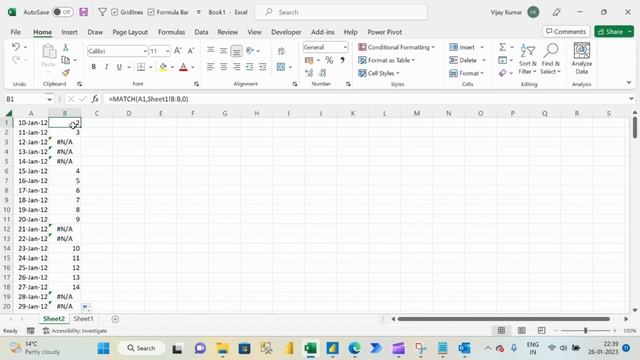640x360 pixels.
Task: Click Middle Align icon
Action: point(223,51)
